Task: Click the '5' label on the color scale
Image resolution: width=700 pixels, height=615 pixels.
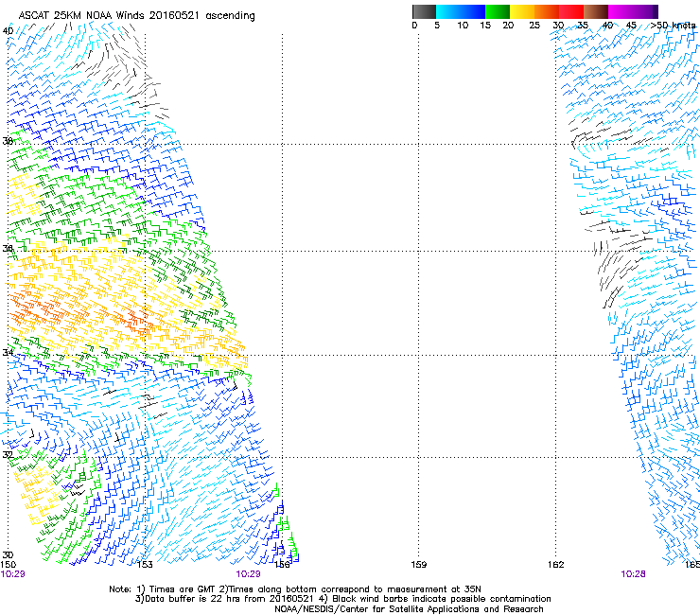Action: pyautogui.click(x=437, y=26)
